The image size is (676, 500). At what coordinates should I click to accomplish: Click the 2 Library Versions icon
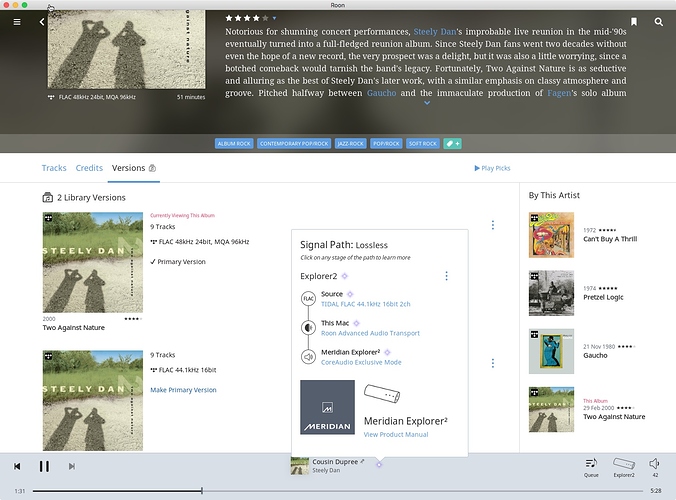point(47,197)
